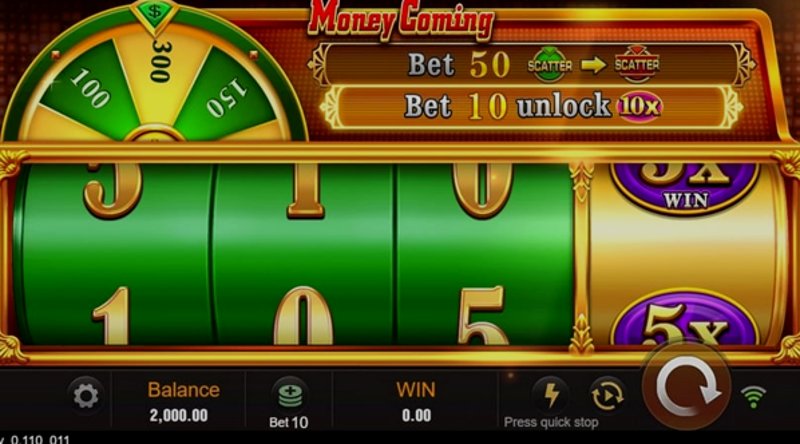Click the yellow arrow between scatter badges

coord(594,65)
